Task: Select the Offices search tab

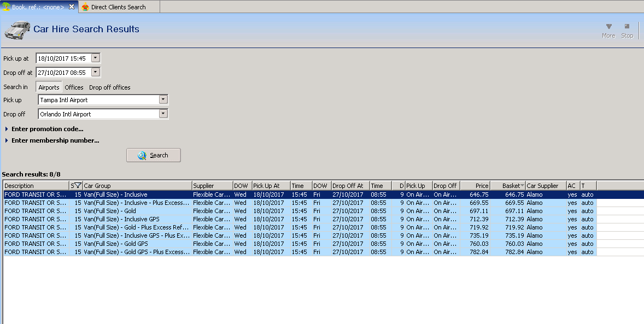Action: [74, 87]
